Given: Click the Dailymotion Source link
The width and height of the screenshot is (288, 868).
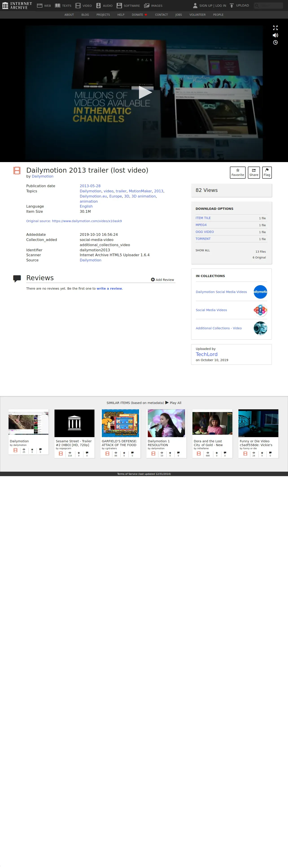Looking at the screenshot, I should click(90, 260).
